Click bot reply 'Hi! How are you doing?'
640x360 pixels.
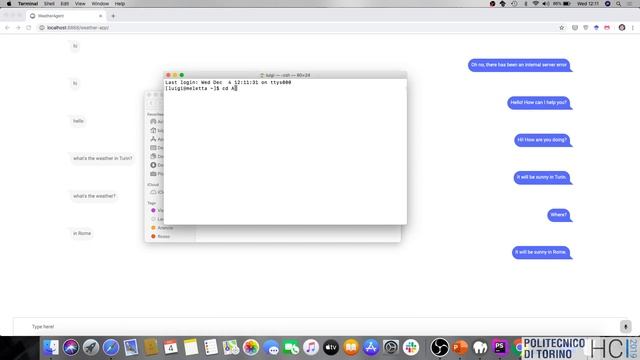coord(542,140)
